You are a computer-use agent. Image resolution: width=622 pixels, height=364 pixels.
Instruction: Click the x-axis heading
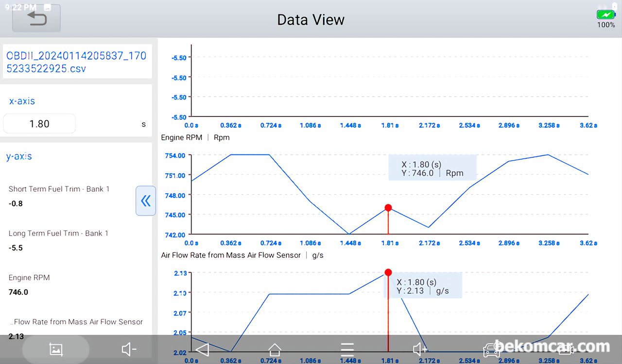tap(22, 101)
